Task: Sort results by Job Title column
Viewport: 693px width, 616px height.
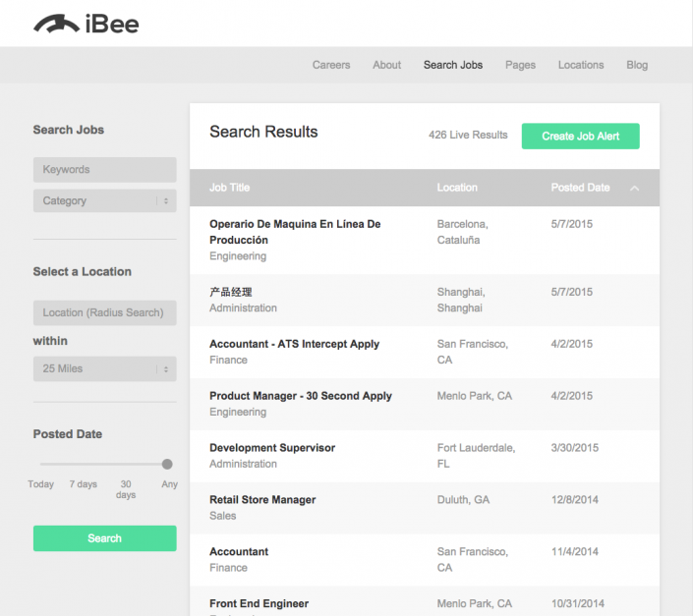Action: [x=229, y=188]
